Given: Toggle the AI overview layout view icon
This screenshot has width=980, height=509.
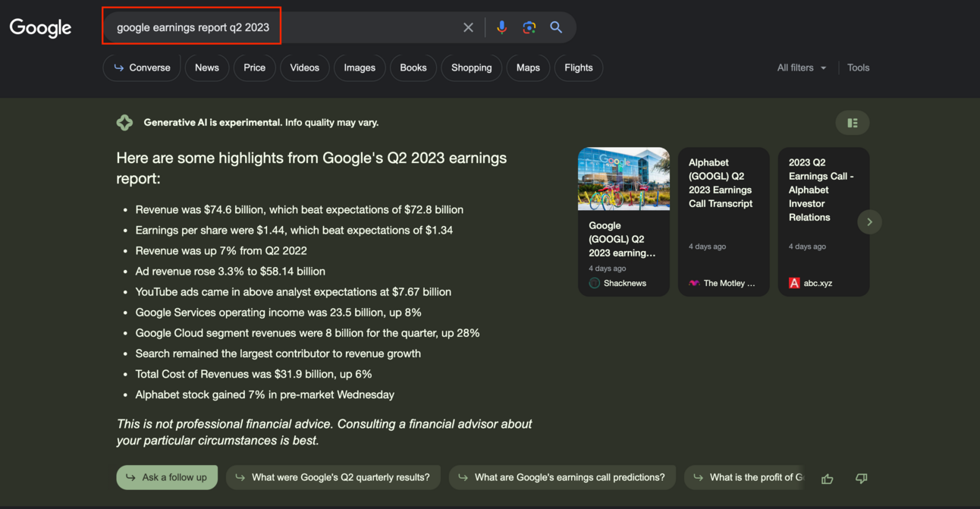Looking at the screenshot, I should [x=853, y=123].
